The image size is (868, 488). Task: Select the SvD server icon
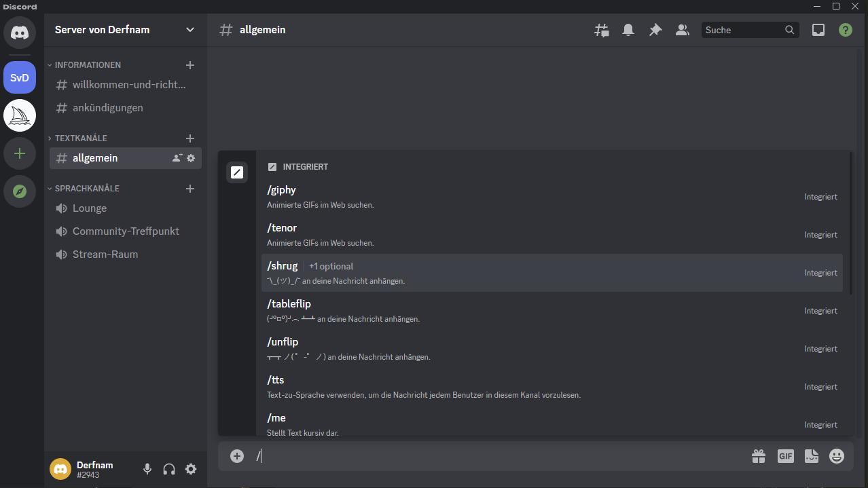[20, 77]
